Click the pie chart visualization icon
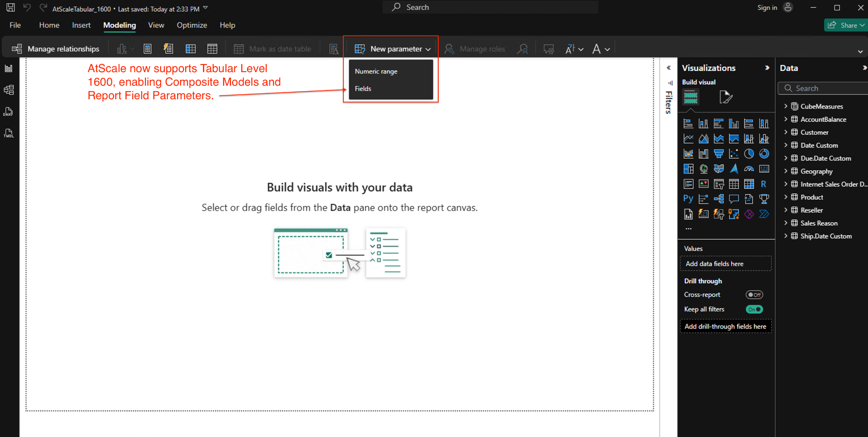 tap(749, 154)
